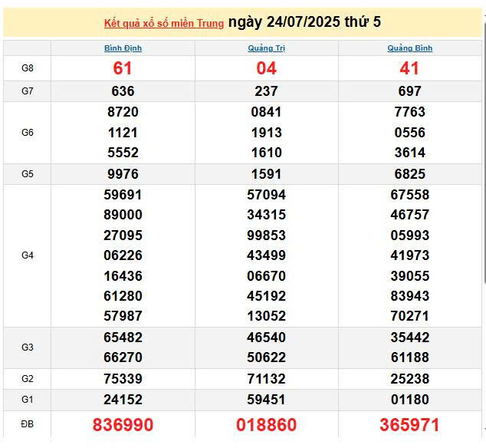Select the date text ngày 24/07/2025 thứ 5

click(304, 22)
